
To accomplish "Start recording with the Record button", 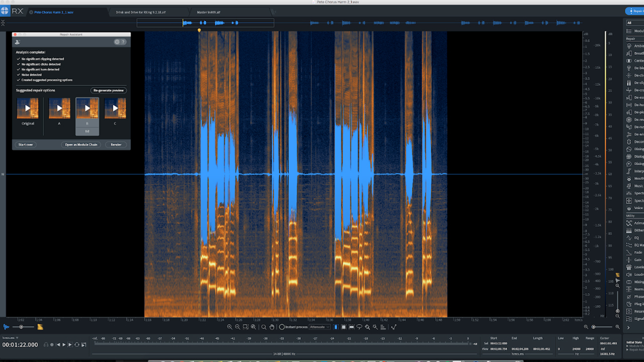I will (52, 344).
